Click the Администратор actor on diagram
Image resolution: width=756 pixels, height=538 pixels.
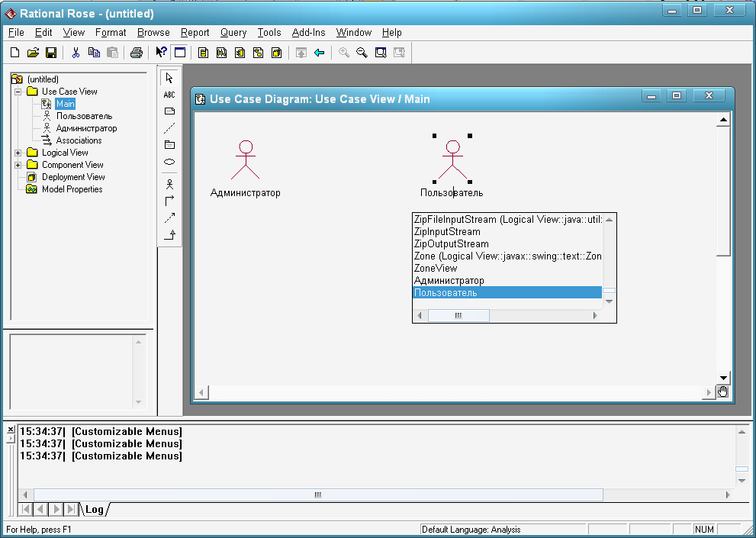[246, 160]
